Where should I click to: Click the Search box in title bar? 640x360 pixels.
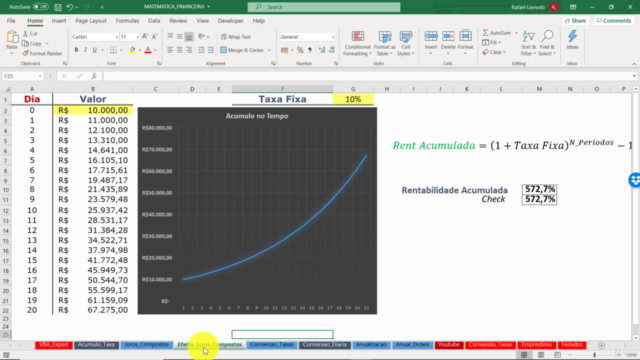[324, 7]
